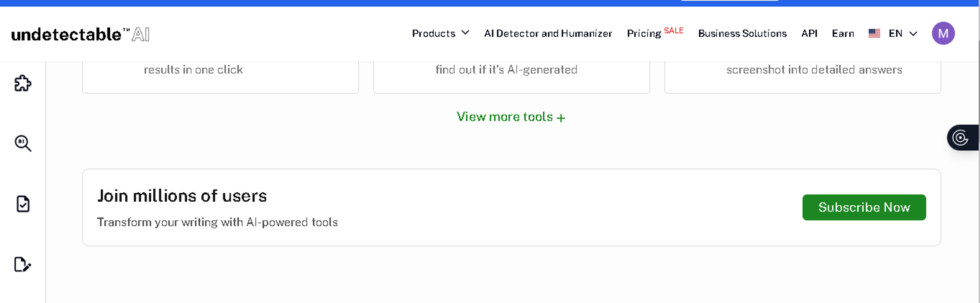Select card about screenshot into detailed answers
The image size is (980, 303).
pos(802,77)
